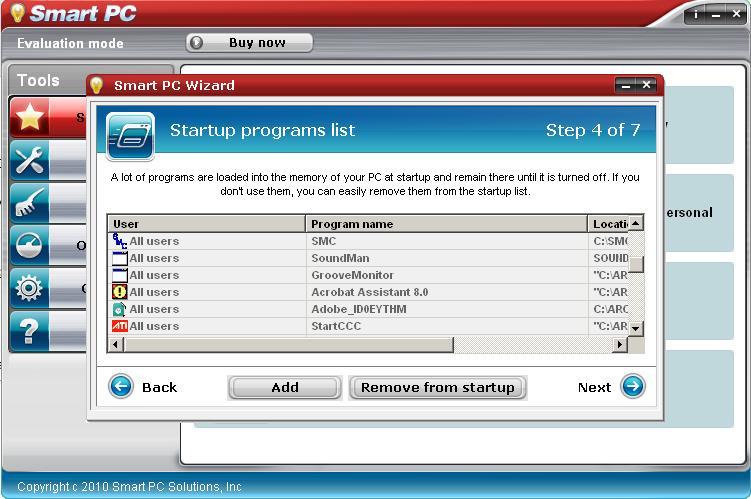The height and width of the screenshot is (499, 751).
Task: Select Acrobat Assistant 8.0 entry
Action: [x=370, y=292]
